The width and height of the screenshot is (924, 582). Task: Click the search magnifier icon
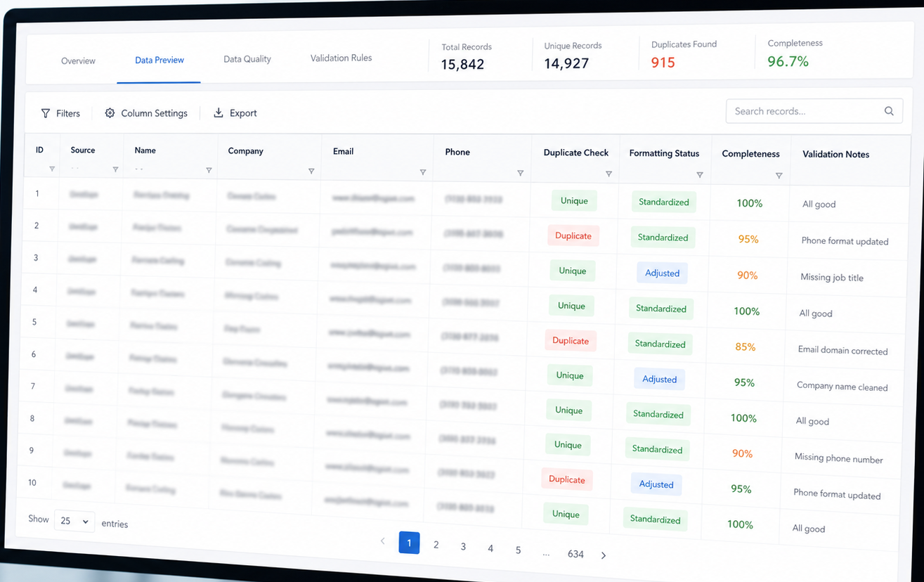(x=889, y=111)
